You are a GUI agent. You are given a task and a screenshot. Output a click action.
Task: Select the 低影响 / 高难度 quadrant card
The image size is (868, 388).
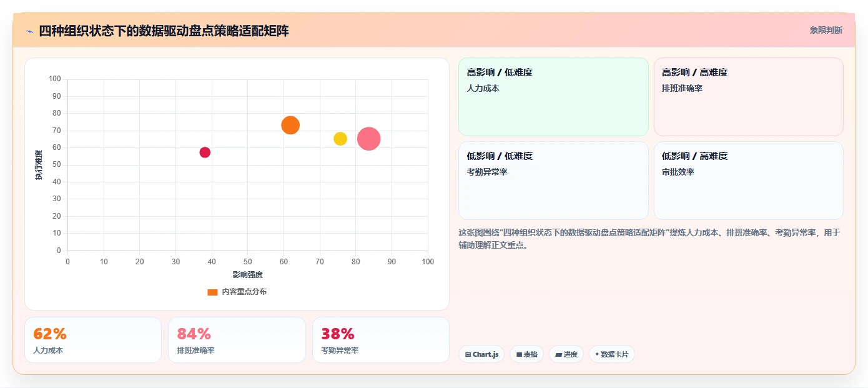point(748,181)
